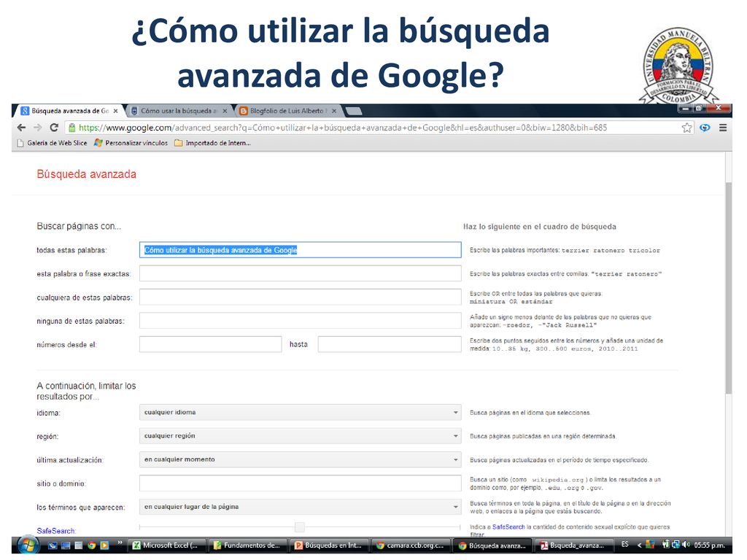This screenshot has width=747, height=560.
Task: Click the blue 'SafeSearch:' label link
Action: (56, 531)
